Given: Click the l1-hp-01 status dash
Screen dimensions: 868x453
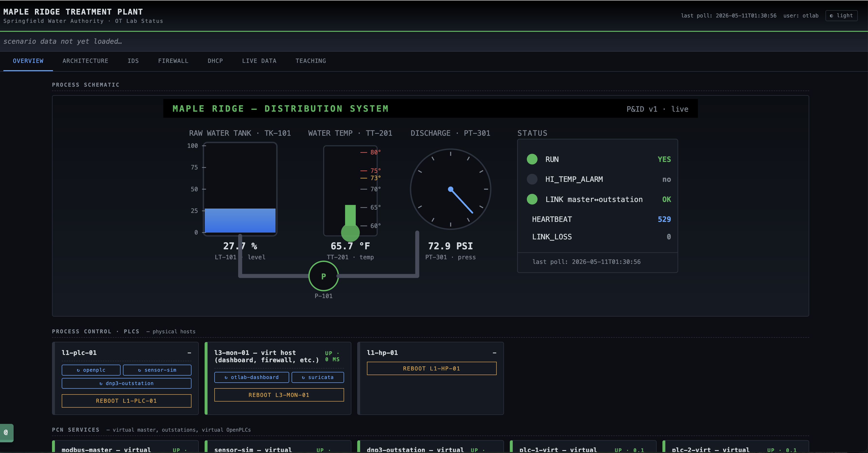Looking at the screenshot, I should pos(494,353).
